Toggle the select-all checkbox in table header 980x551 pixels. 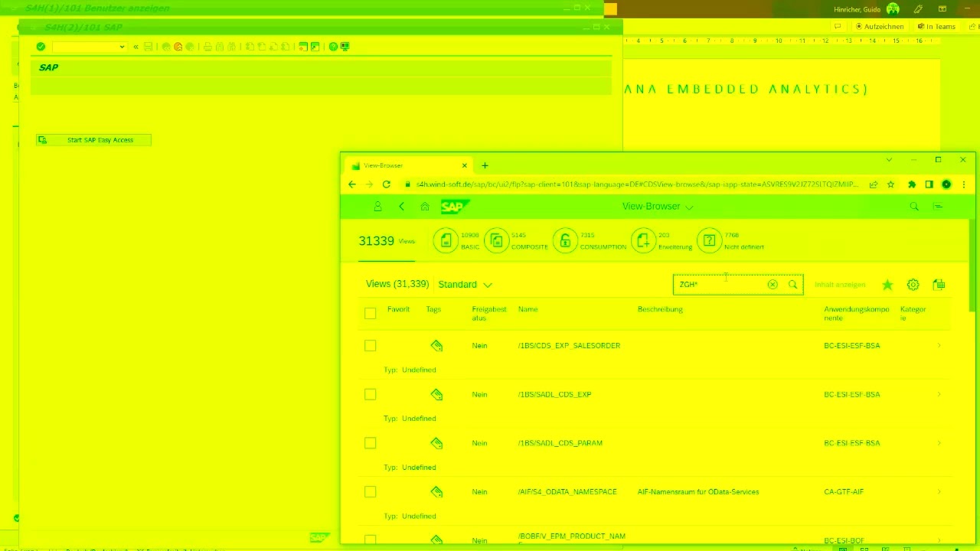[371, 313]
